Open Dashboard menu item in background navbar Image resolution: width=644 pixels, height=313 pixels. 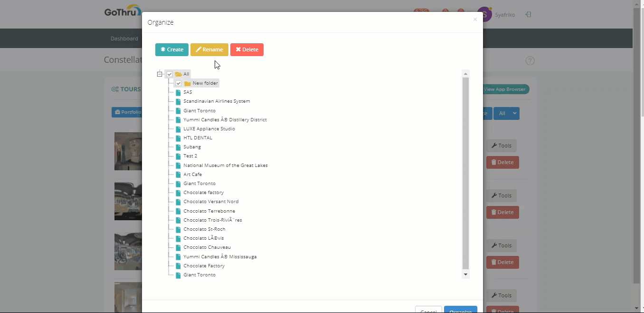coord(124,39)
